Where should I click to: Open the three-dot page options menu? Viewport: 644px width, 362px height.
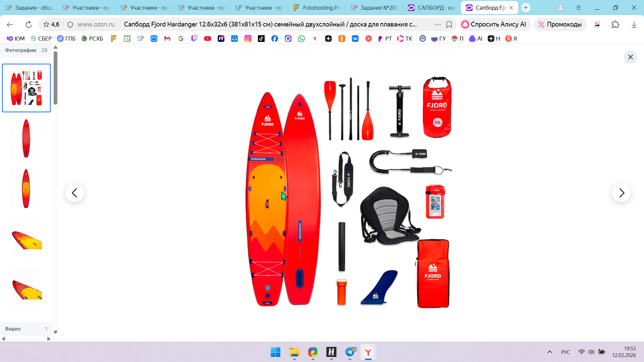point(437,24)
